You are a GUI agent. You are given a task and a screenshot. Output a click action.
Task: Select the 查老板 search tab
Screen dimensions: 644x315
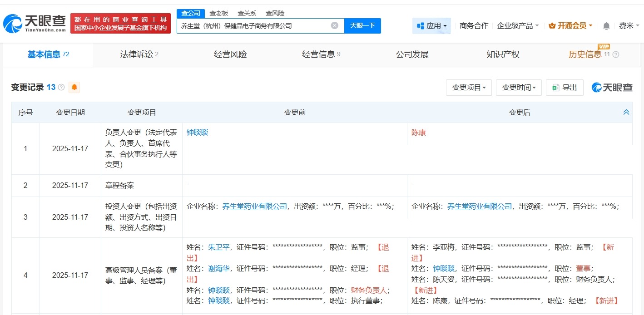click(x=219, y=13)
